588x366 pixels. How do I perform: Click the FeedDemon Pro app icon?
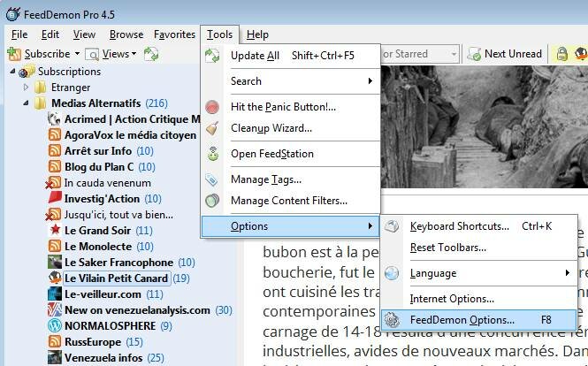[12, 14]
